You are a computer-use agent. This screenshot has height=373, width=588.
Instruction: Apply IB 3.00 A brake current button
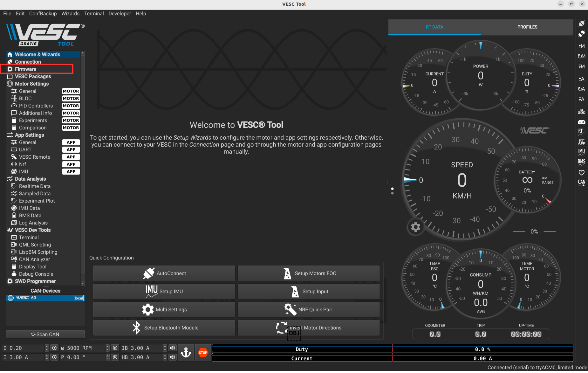(173, 348)
